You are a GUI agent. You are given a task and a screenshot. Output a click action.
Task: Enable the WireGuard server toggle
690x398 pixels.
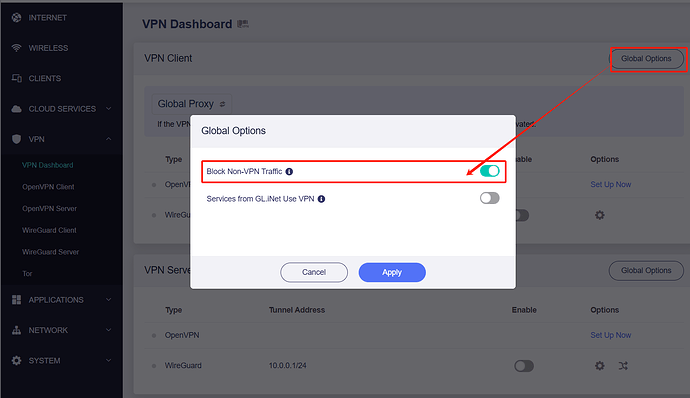tap(524, 366)
